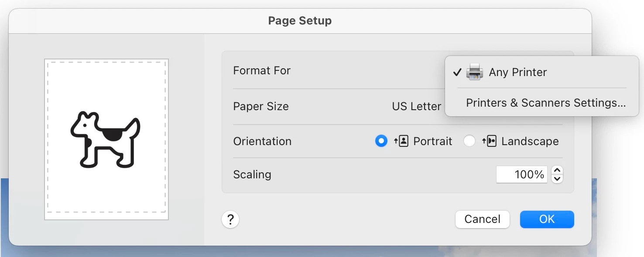The image size is (644, 257).
Task: Confirm the page setup with OK
Action: [x=547, y=219]
